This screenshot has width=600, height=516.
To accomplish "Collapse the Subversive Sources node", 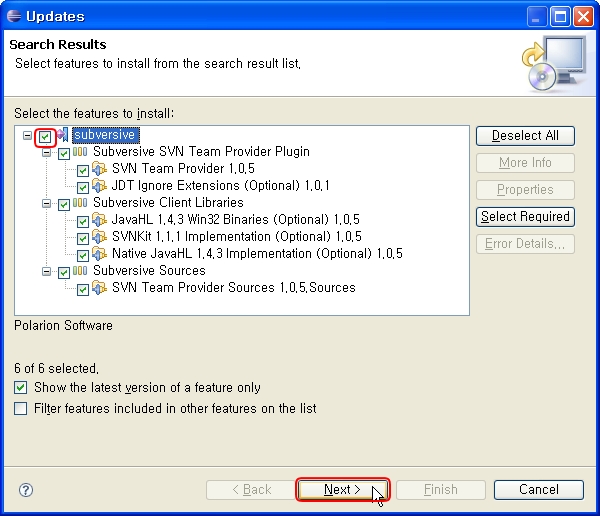I will (46, 271).
